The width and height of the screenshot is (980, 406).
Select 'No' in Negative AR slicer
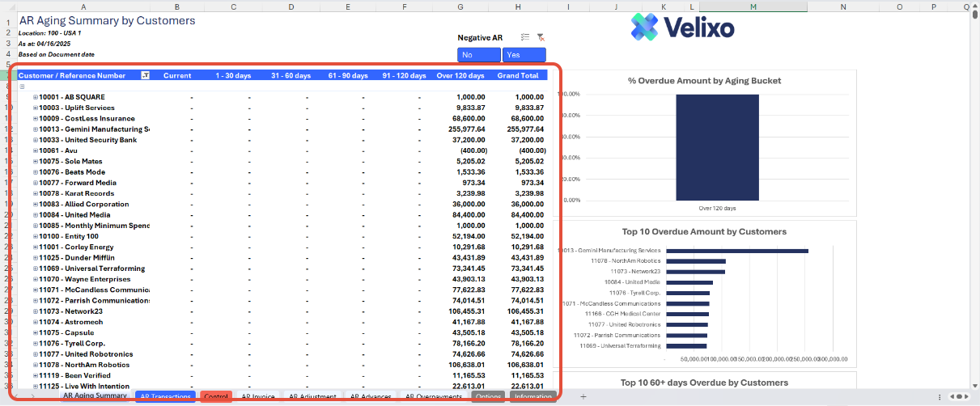coord(479,55)
